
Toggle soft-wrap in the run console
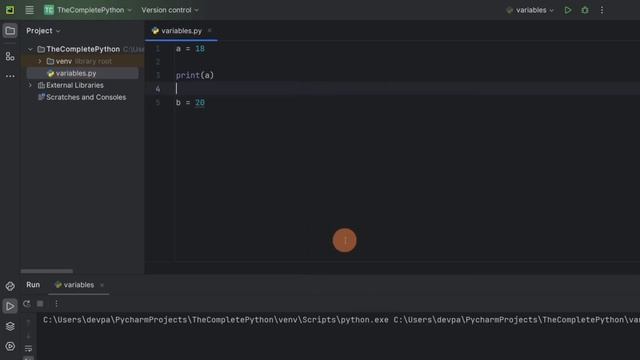28,349
